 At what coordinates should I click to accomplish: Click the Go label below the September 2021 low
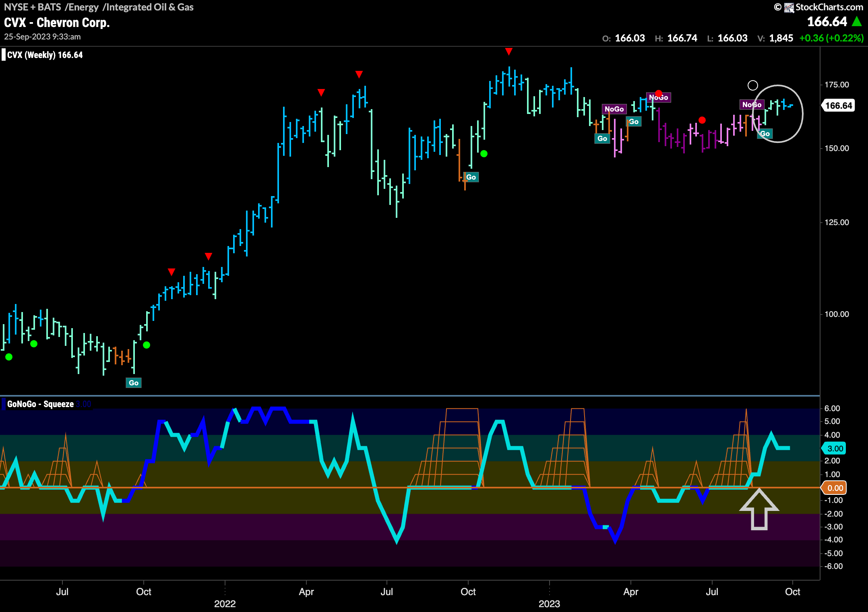pos(134,382)
